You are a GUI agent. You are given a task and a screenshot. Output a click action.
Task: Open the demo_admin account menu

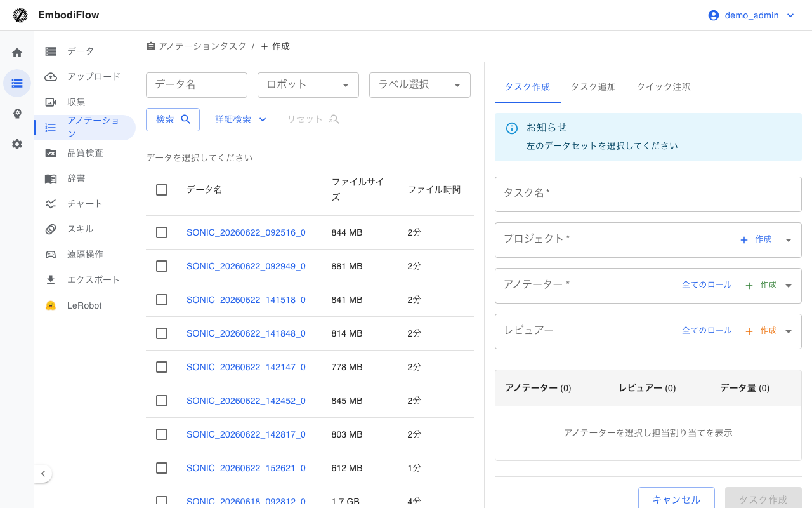[752, 15]
